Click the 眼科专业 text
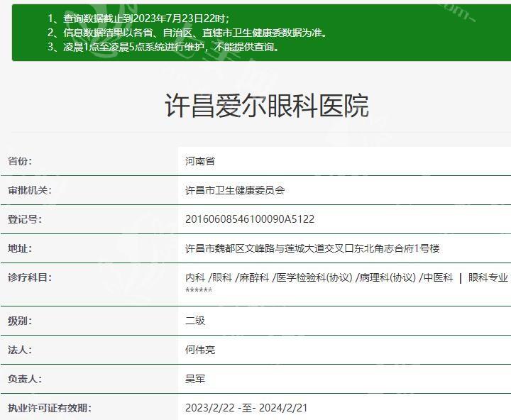 click(488, 277)
